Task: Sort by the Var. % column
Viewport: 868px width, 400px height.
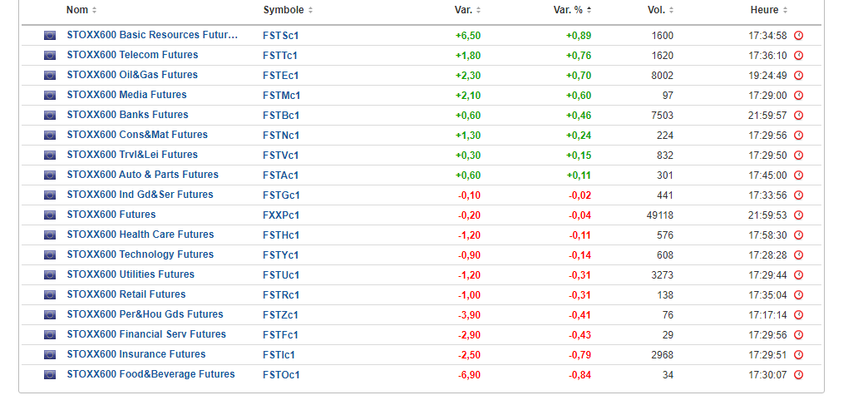Action: click(572, 10)
